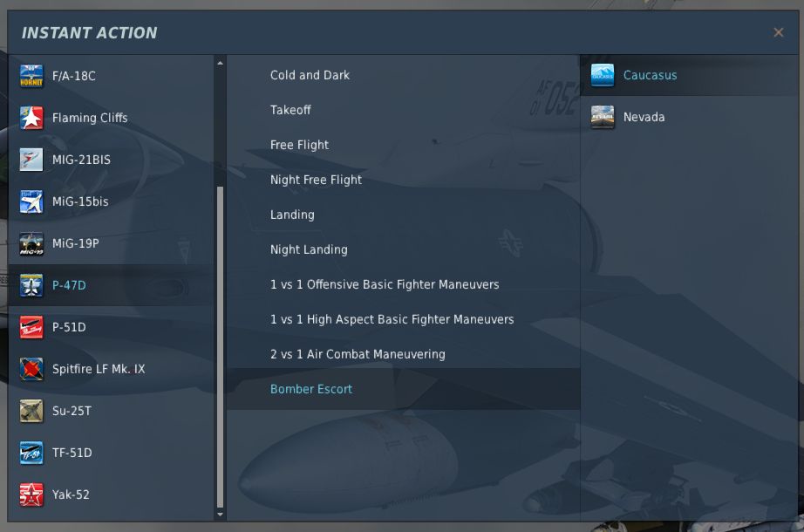Click the F/A-18C Hornet module icon

(31, 76)
